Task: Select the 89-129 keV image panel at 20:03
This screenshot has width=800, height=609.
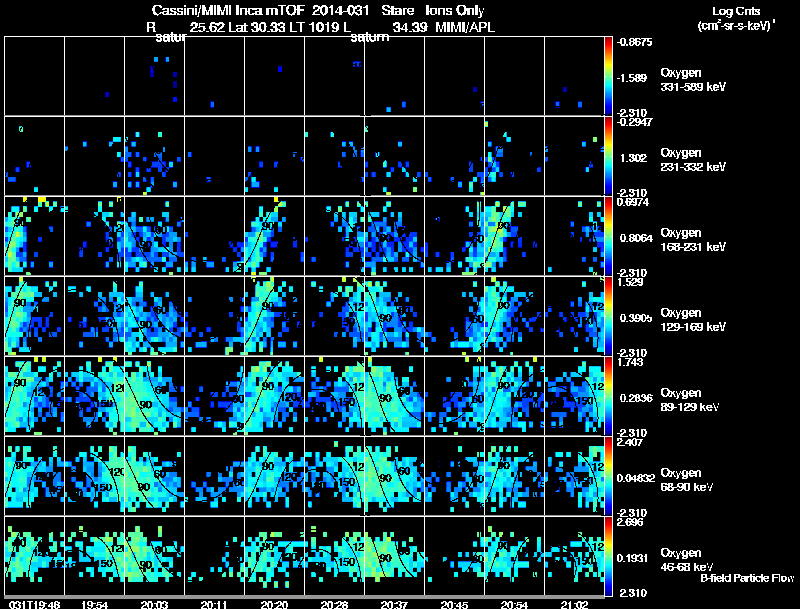Action: tap(155, 396)
